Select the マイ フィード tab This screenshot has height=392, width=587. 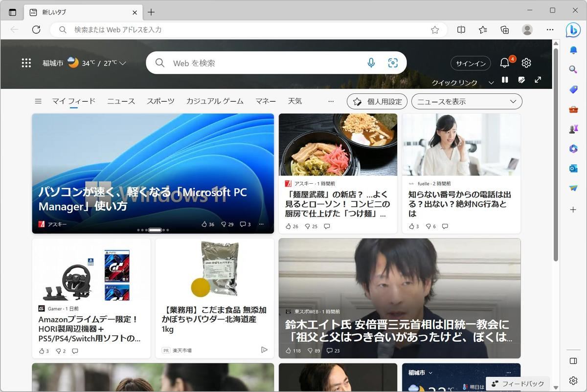tap(74, 101)
